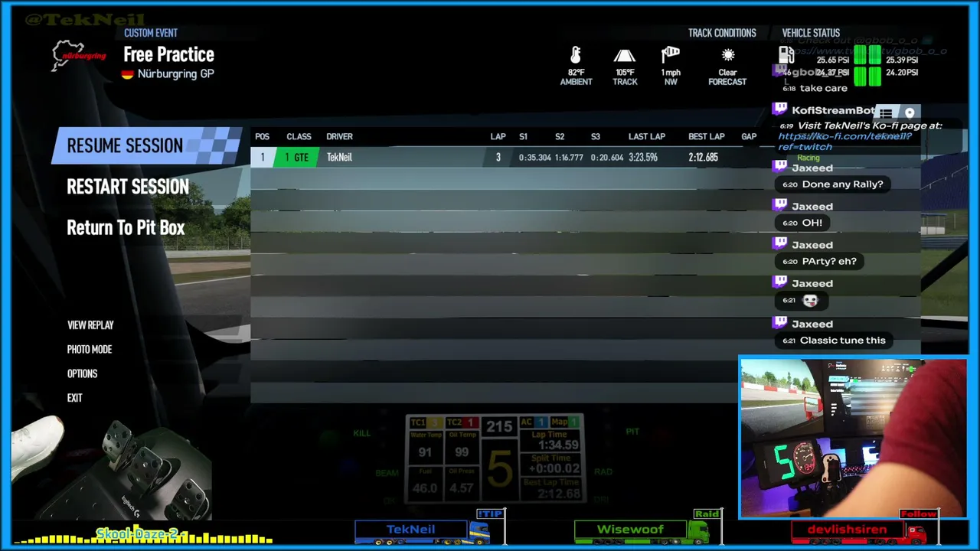The height and width of the screenshot is (551, 980).
Task: Click the Nürburgring track logo
Action: (x=79, y=55)
